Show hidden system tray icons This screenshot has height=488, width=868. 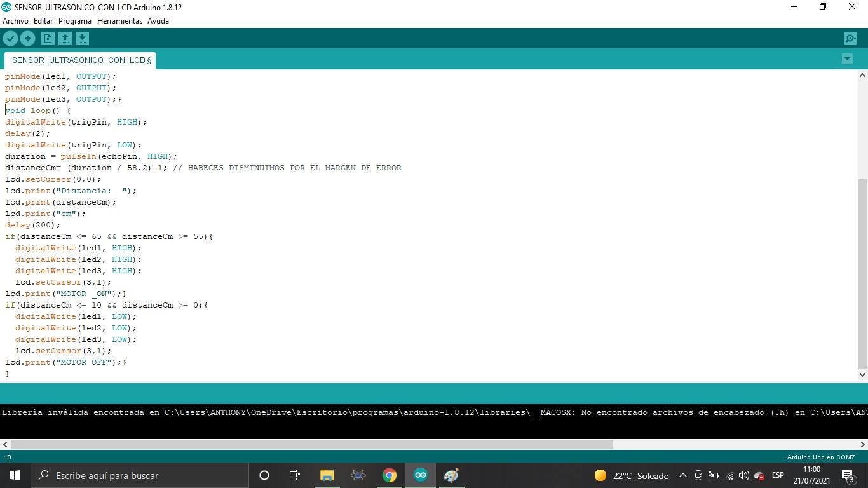click(682, 475)
